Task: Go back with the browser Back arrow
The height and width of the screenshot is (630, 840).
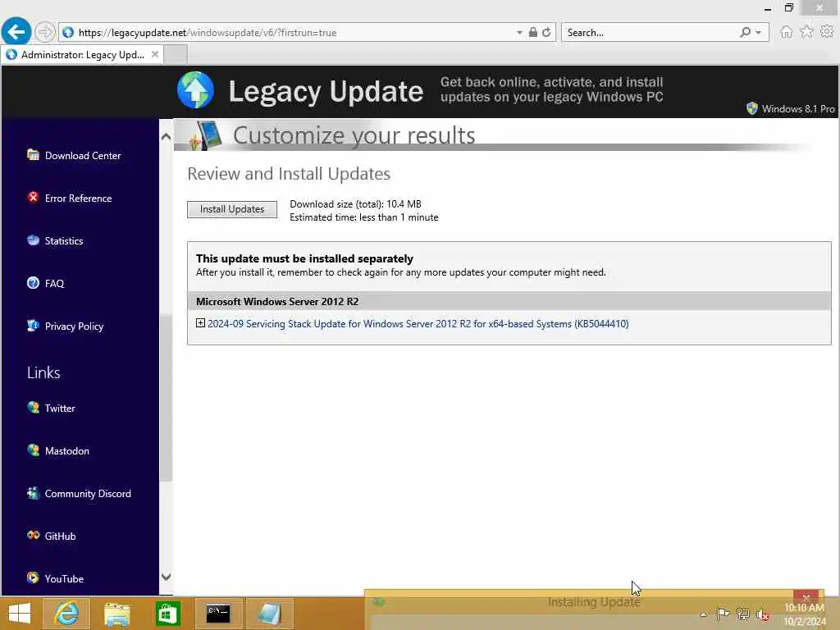Action: [16, 32]
